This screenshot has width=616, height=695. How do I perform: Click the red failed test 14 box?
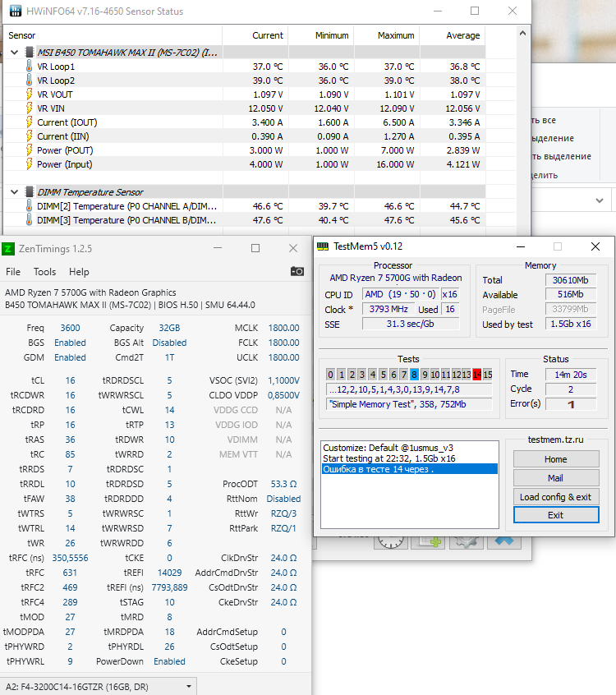477,375
